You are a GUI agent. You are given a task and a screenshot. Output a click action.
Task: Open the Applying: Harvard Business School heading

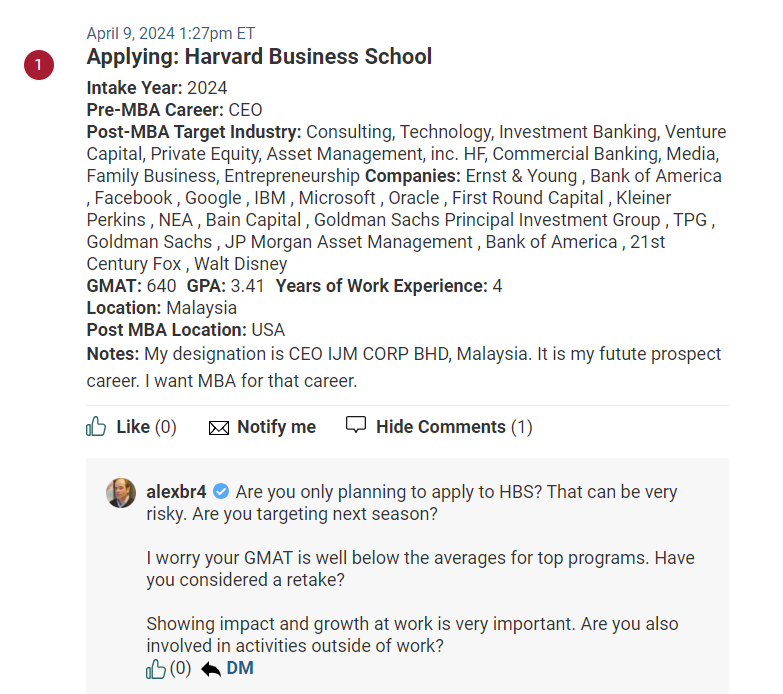click(259, 57)
